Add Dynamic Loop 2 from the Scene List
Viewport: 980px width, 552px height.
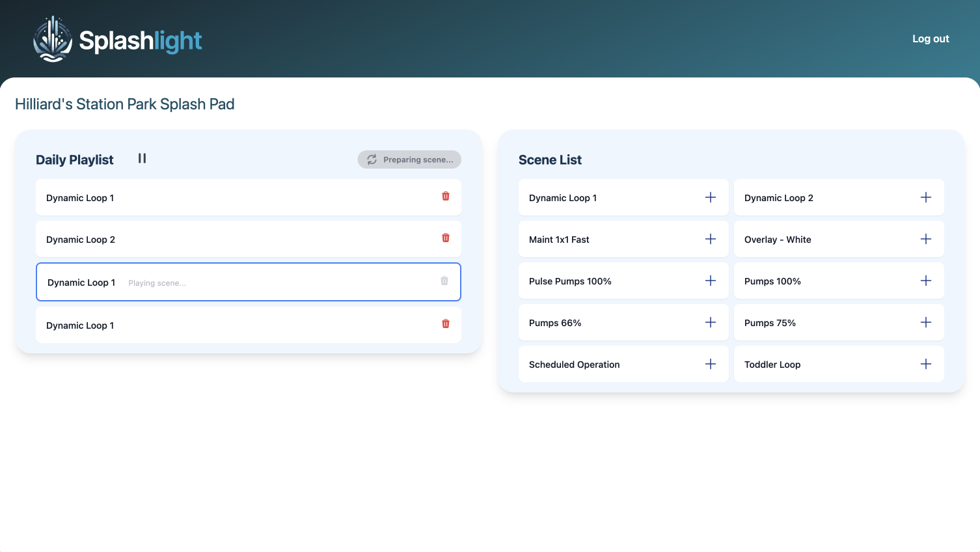925,197
